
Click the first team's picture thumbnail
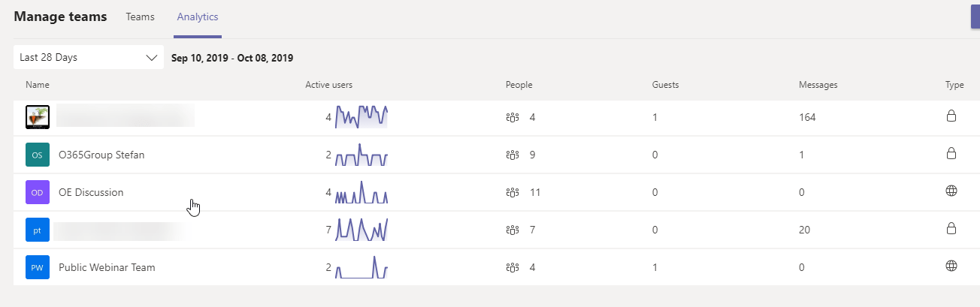(38, 117)
